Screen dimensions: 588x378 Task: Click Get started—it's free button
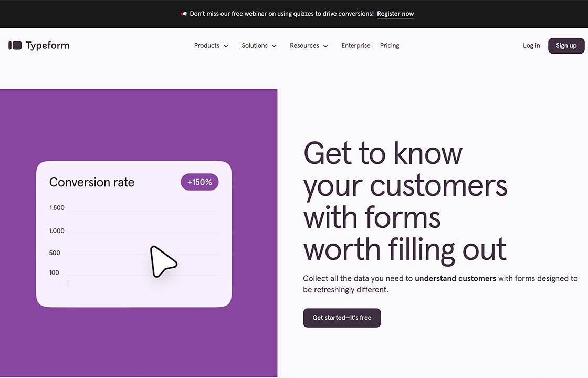(x=342, y=318)
